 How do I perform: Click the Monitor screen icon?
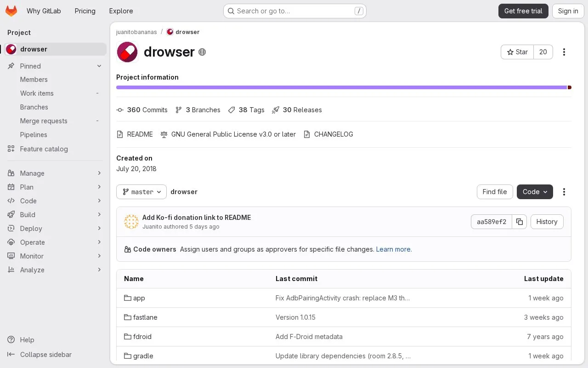(11, 256)
